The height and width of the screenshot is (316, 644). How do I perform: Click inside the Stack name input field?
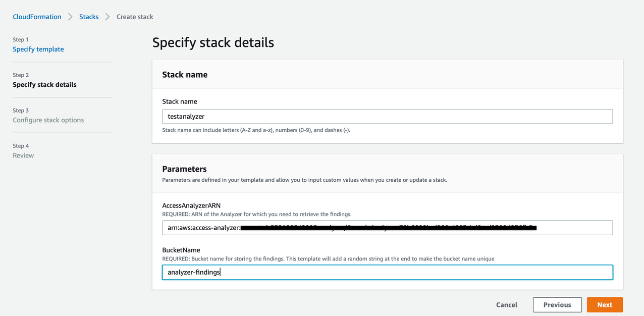click(x=388, y=116)
